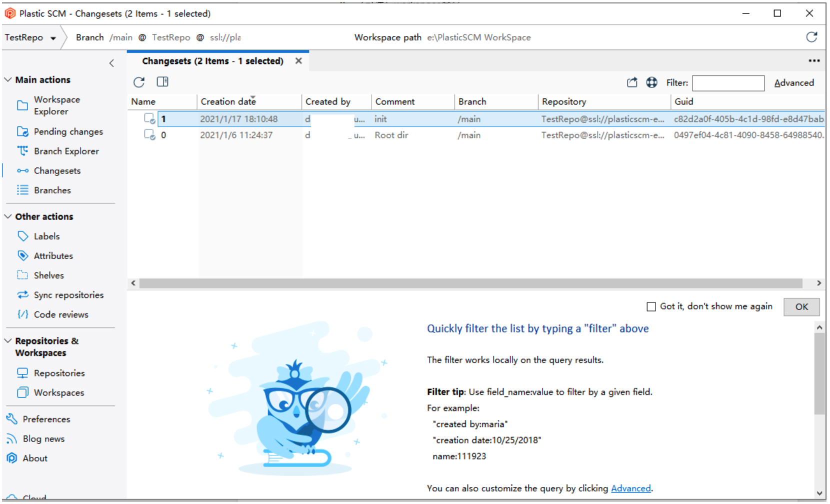Click Workspace path e:\PlasticSCM WorkSpace
Image resolution: width=830 pixels, height=504 pixels.
click(x=442, y=37)
